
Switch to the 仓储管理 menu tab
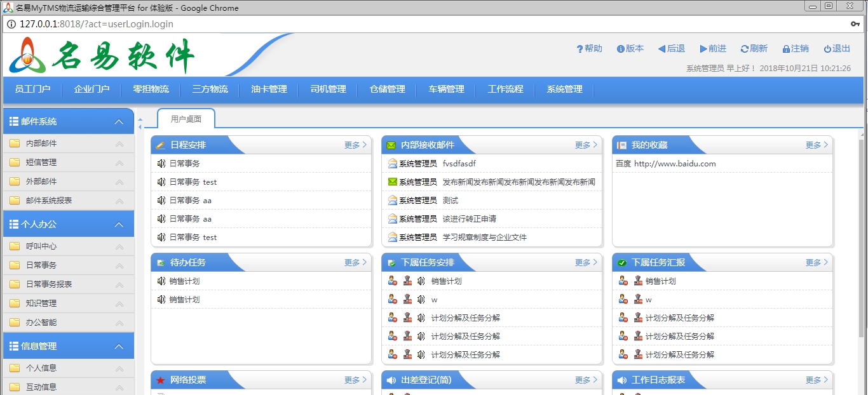click(386, 90)
